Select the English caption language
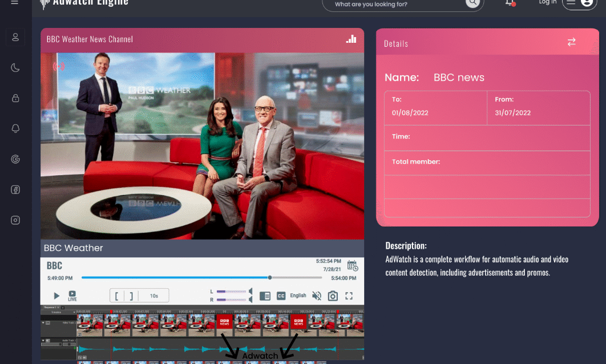The width and height of the screenshot is (606, 364). 298,296
